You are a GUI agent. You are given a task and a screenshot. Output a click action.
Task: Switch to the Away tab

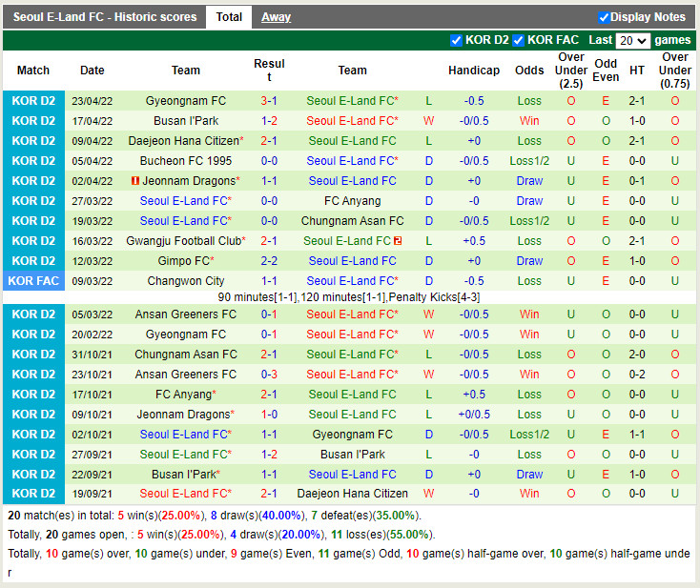277,17
